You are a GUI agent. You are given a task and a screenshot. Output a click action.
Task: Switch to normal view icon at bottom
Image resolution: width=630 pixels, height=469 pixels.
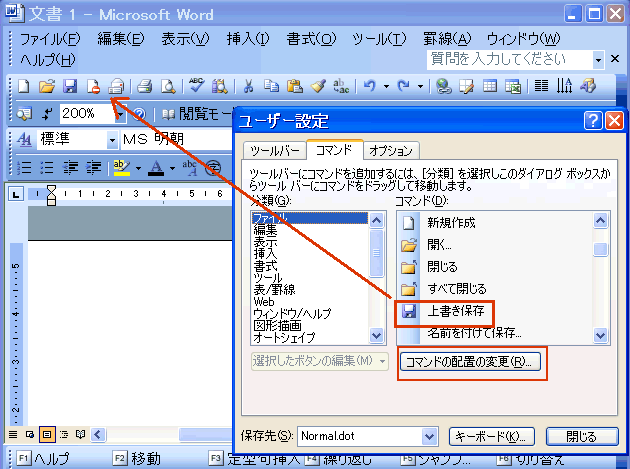pyautogui.click(x=13, y=434)
